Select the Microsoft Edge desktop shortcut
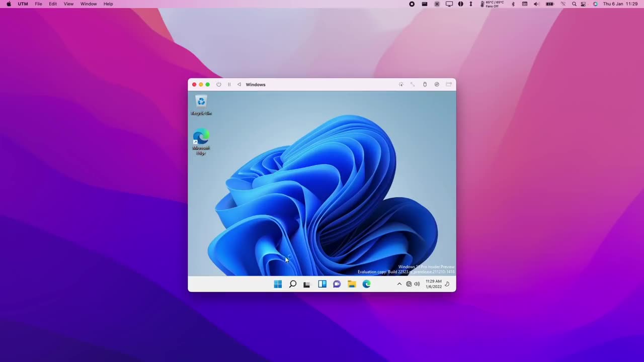The image size is (644, 362). tap(201, 143)
